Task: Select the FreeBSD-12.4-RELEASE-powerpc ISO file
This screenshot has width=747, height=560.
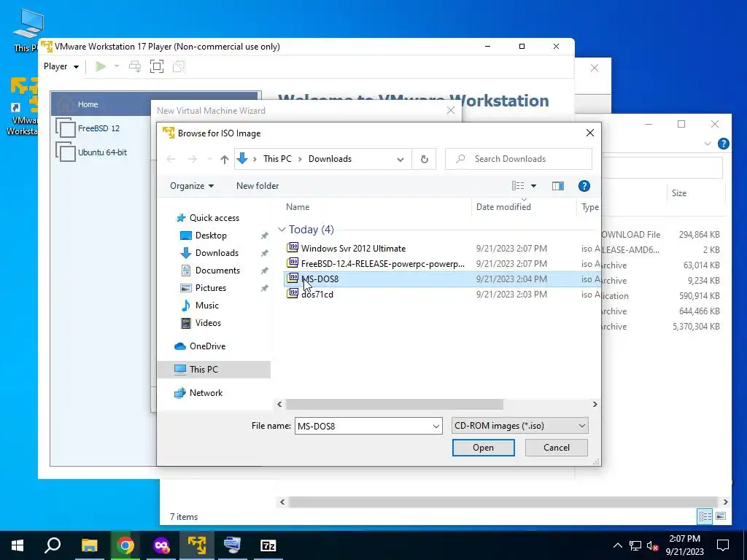Action: (382, 263)
